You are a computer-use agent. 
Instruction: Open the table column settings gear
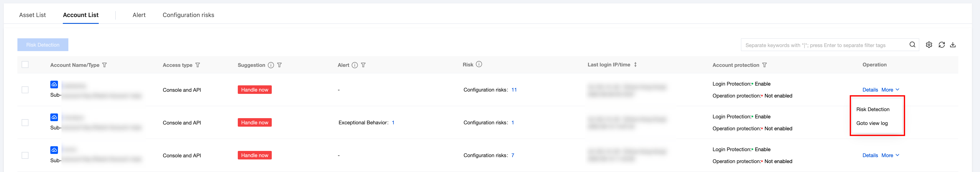coord(929,45)
